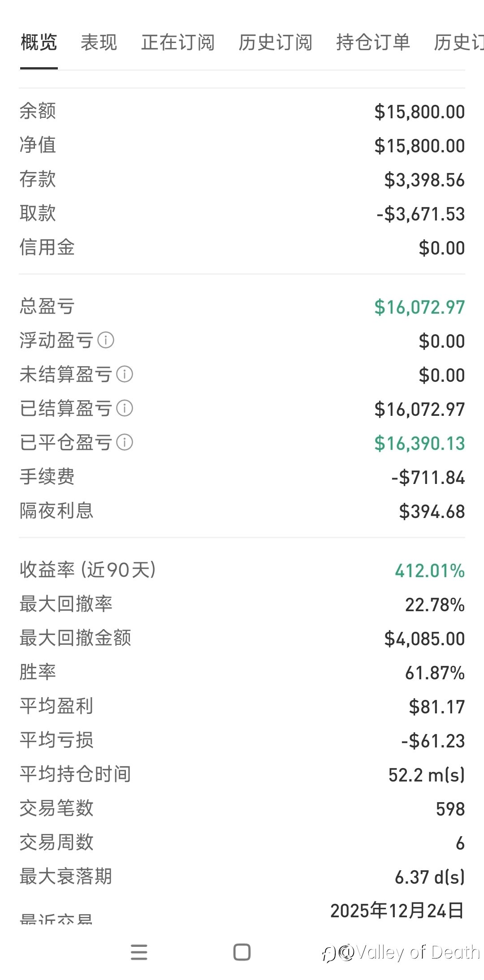Tap the green 已平仓盈亏 amount $16,390.13

[419, 444]
